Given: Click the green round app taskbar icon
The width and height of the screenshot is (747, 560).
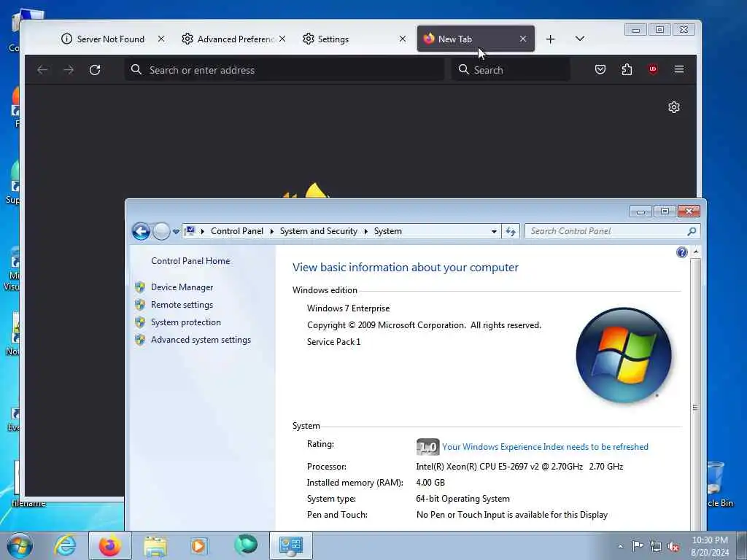Looking at the screenshot, I should click(x=245, y=545).
